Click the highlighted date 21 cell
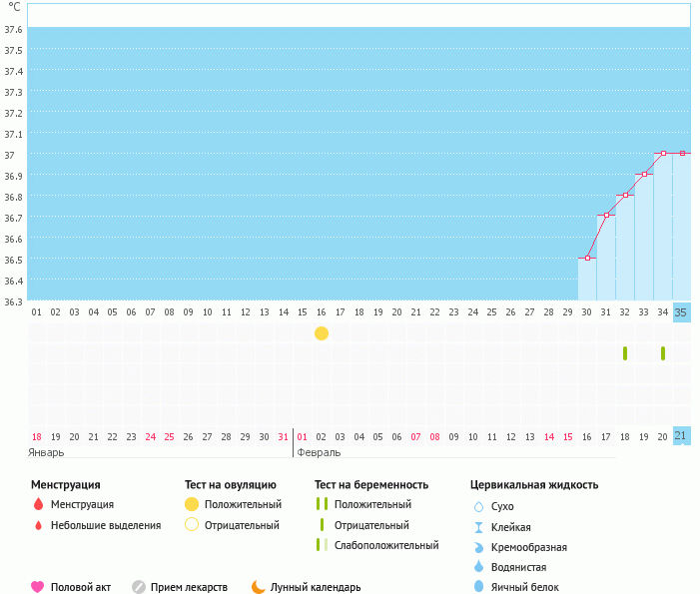Screen dimensions: 700x594 tap(681, 436)
